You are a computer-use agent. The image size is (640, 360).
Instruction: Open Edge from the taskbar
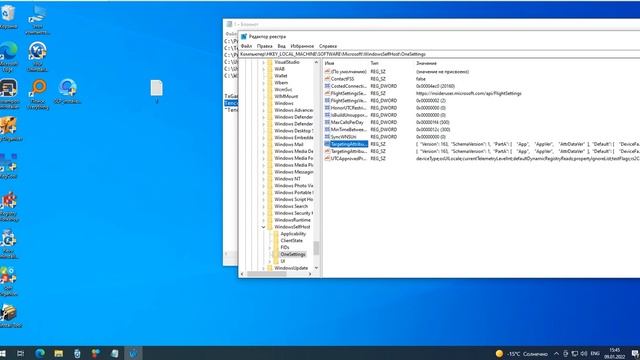pyautogui.click(x=40, y=353)
